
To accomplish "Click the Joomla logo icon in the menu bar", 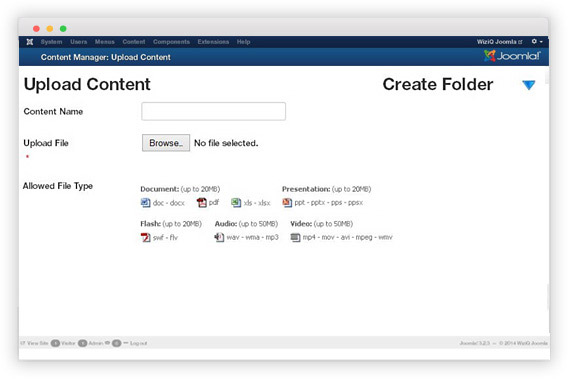I will 30,42.
